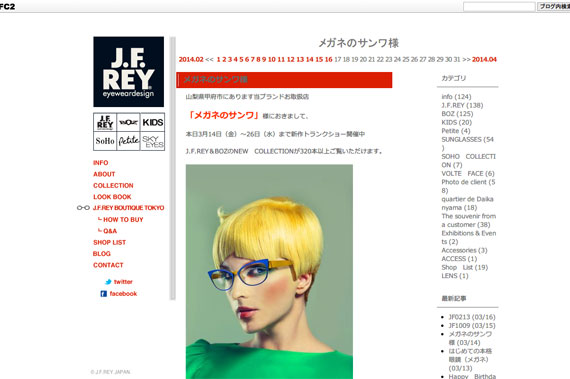Open category SUNGLASSES (54)
The height and width of the screenshot is (379, 570).
[x=467, y=144]
